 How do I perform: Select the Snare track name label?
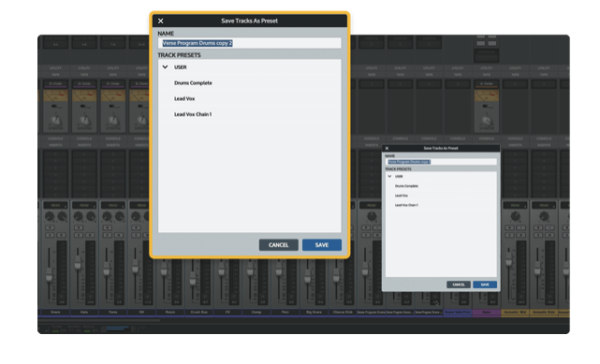tap(55, 313)
